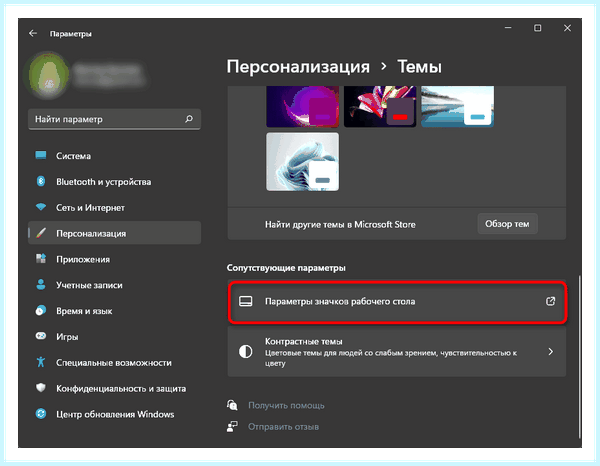This screenshot has height=466, width=600.
Task: Click the search magnifier icon
Action: click(x=189, y=119)
